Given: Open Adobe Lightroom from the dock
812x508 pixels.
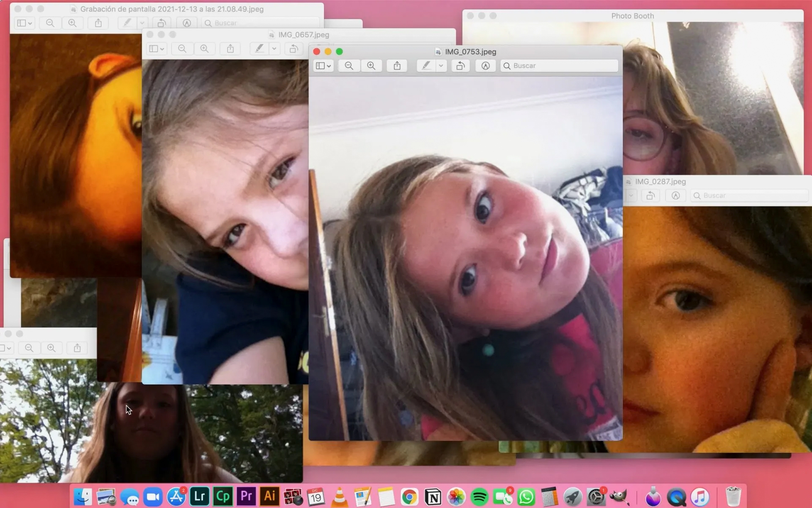Looking at the screenshot, I should 200,496.
